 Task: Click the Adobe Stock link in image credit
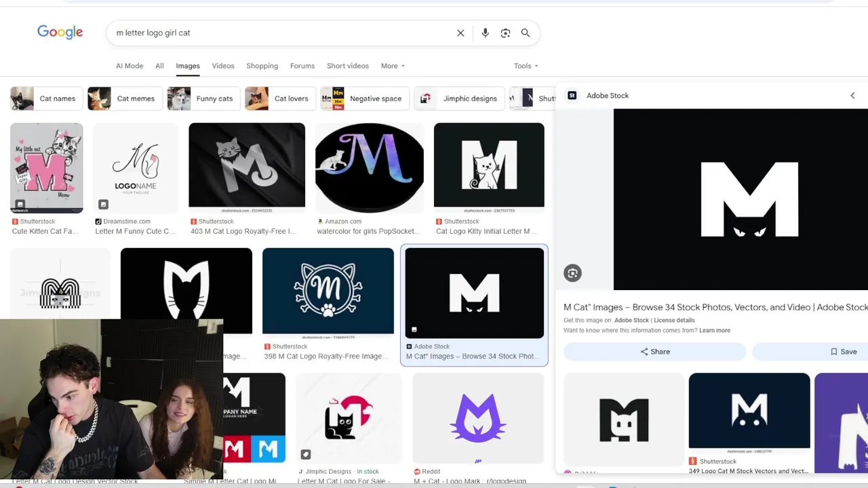point(631,321)
